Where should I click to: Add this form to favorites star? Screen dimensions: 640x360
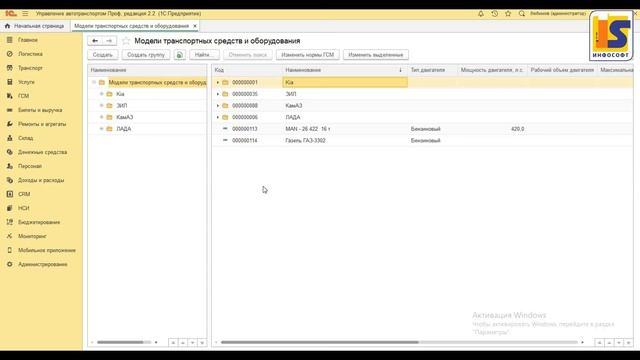(126, 41)
